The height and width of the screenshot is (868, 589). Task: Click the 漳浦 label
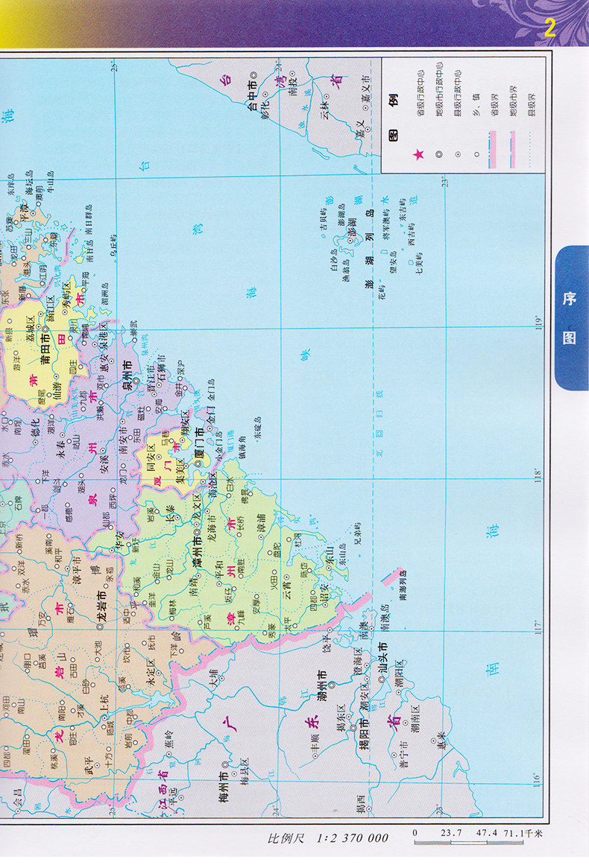pyautogui.click(x=262, y=522)
